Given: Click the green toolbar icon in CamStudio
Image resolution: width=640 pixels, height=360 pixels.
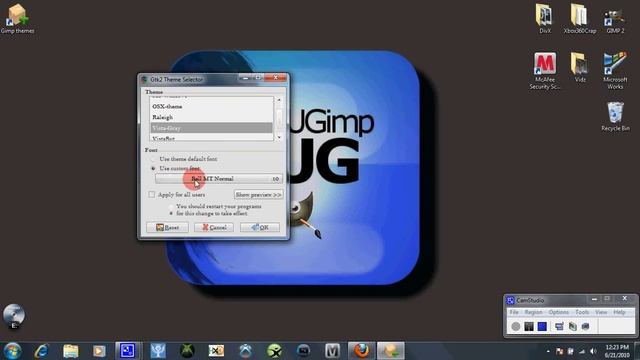Looking at the screenshot, I should [573, 326].
